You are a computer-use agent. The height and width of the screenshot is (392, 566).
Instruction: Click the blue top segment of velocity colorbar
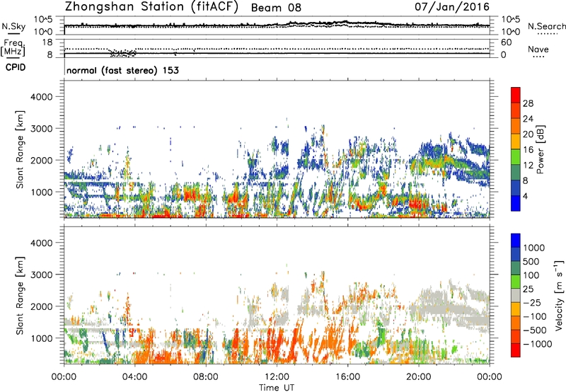[516, 241]
